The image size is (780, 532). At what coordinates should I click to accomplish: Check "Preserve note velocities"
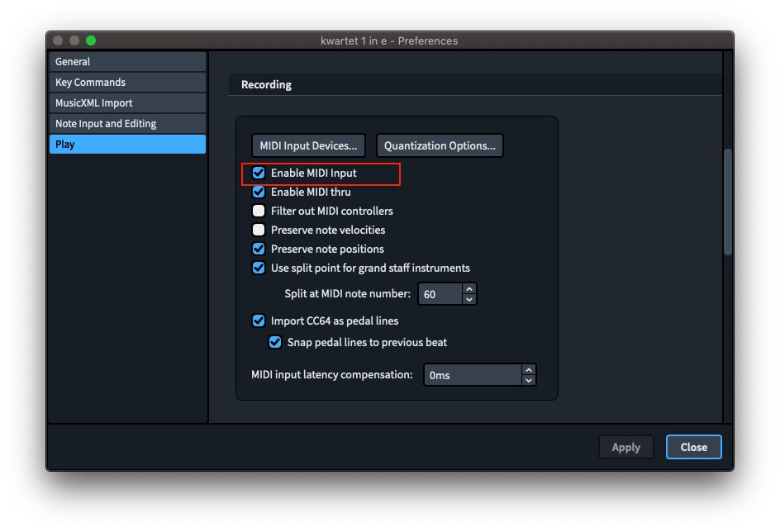click(259, 230)
